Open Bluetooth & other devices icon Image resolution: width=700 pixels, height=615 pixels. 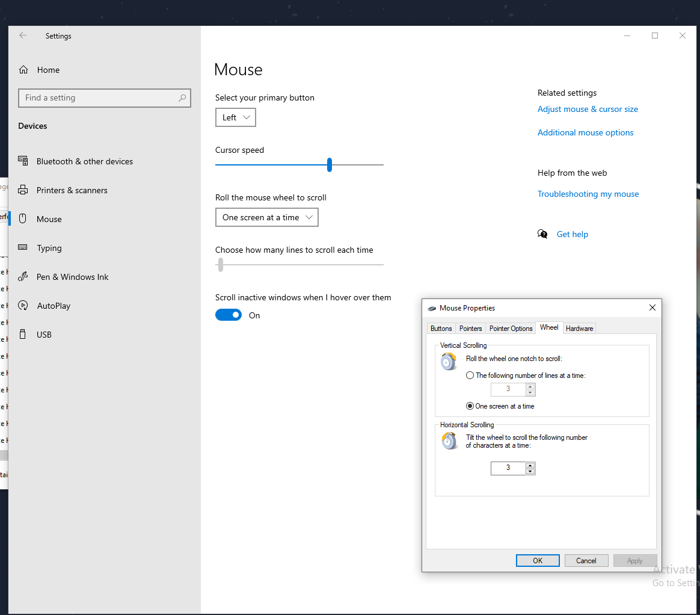23,161
